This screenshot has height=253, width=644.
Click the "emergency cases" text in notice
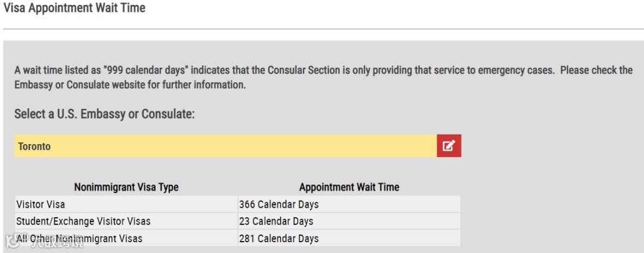point(518,70)
